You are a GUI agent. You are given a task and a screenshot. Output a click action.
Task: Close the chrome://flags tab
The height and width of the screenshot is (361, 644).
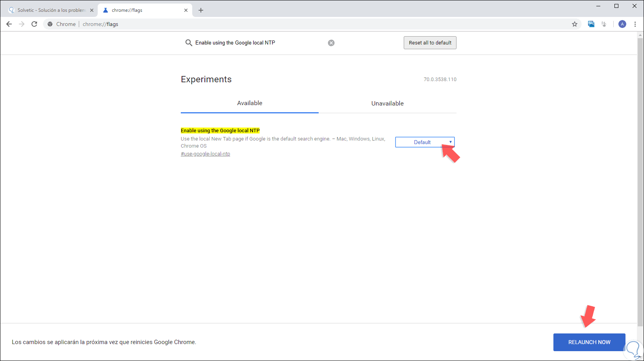pyautogui.click(x=186, y=10)
